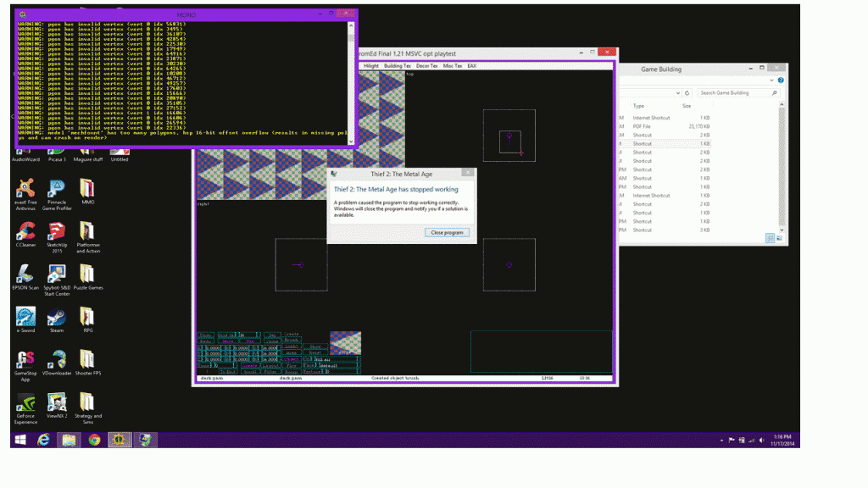The height and width of the screenshot is (488, 868).
Task: Select the brush texture preview thumbnail
Action: 345,343
